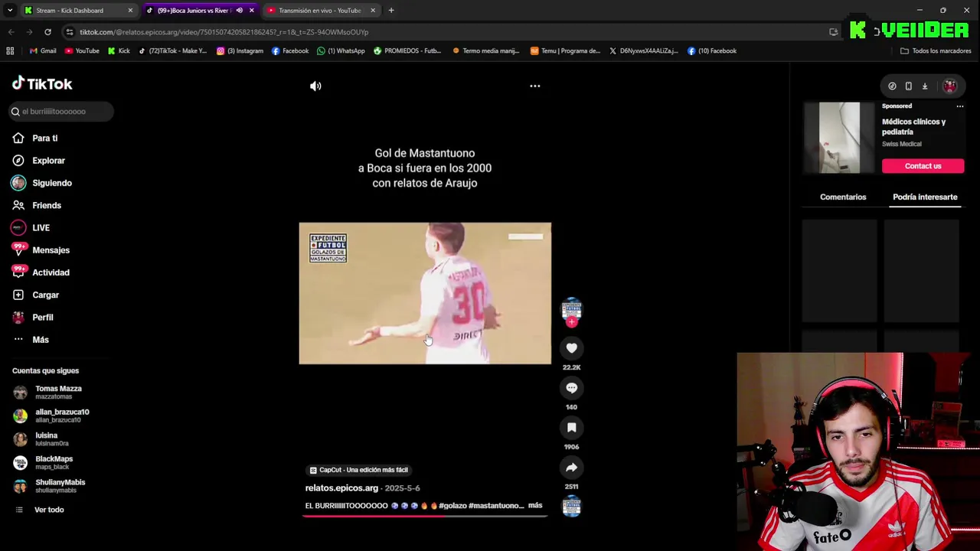
Task: Click the video player to pause
Action: click(425, 293)
